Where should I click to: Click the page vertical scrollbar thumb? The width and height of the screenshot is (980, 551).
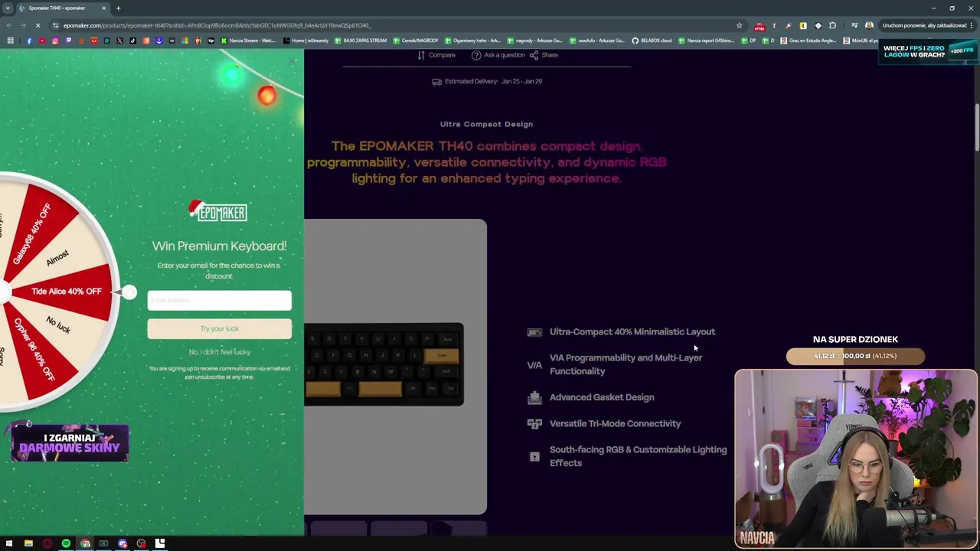(976, 126)
